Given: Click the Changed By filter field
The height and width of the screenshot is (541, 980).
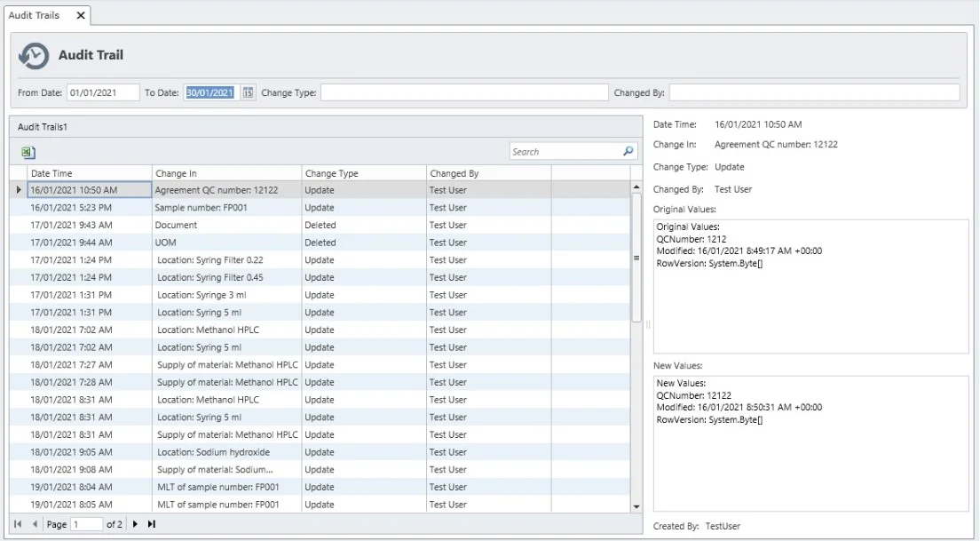Looking at the screenshot, I should coord(813,92).
